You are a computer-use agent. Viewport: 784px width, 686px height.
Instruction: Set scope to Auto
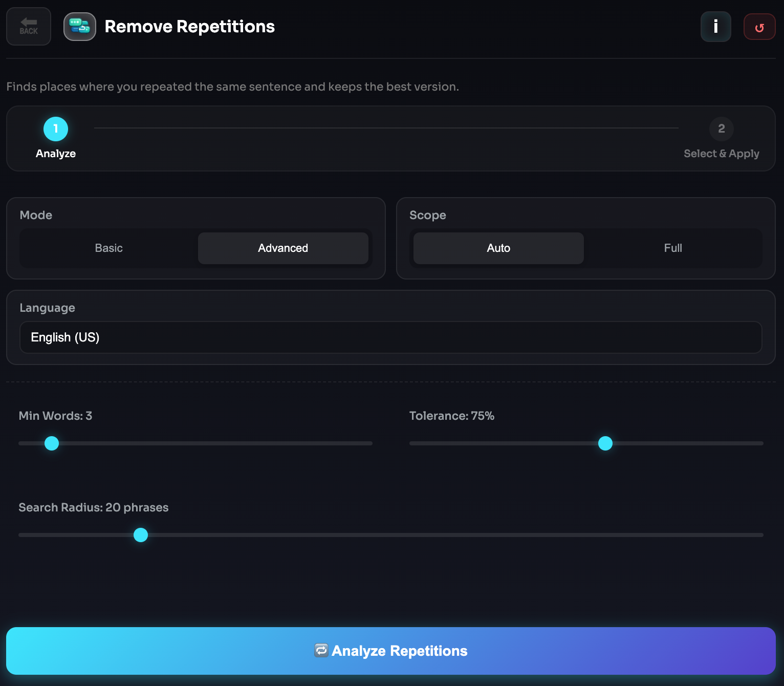[498, 248]
